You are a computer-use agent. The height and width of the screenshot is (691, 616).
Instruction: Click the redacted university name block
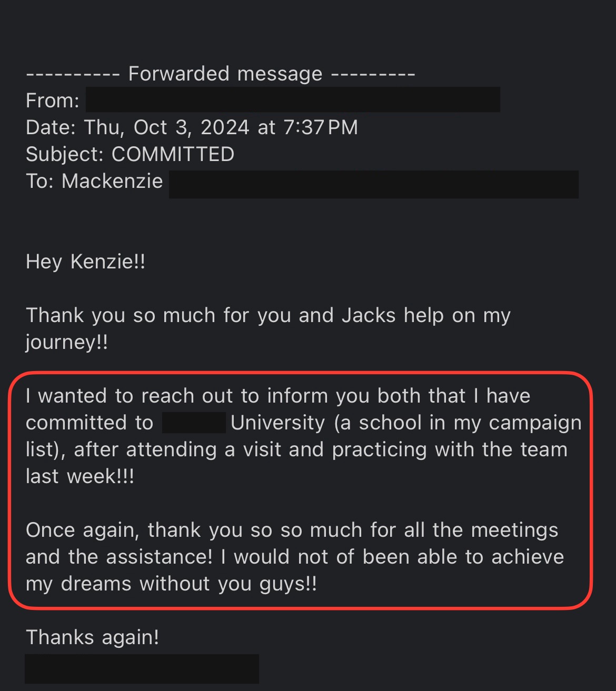pos(194,423)
